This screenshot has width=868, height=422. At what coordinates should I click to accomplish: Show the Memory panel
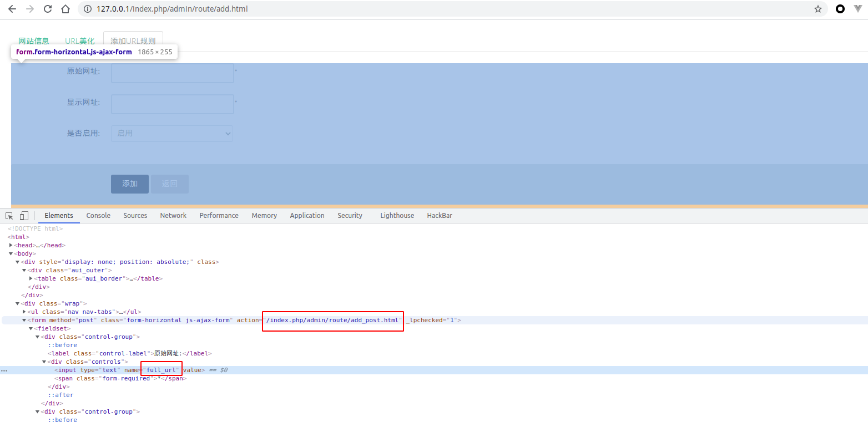click(x=264, y=216)
